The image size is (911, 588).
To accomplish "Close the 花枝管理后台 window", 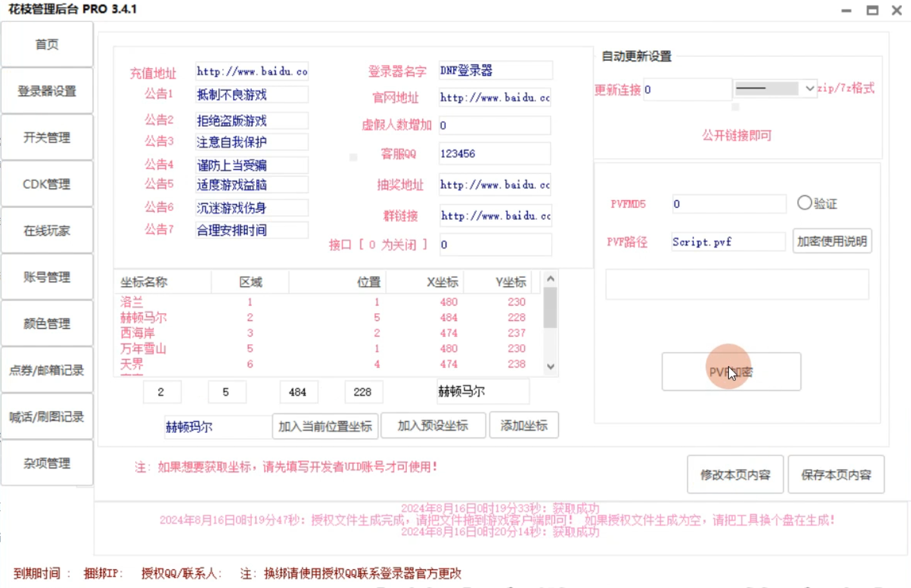I will point(897,10).
